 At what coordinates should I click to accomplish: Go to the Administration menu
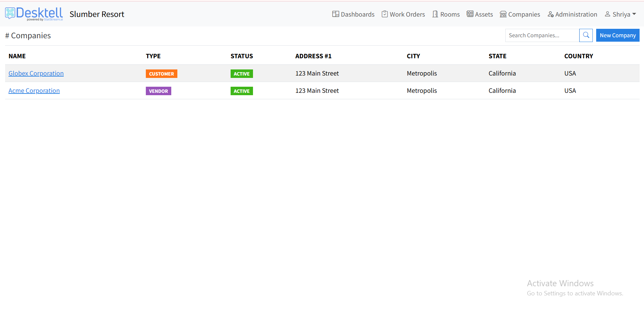coord(576,14)
